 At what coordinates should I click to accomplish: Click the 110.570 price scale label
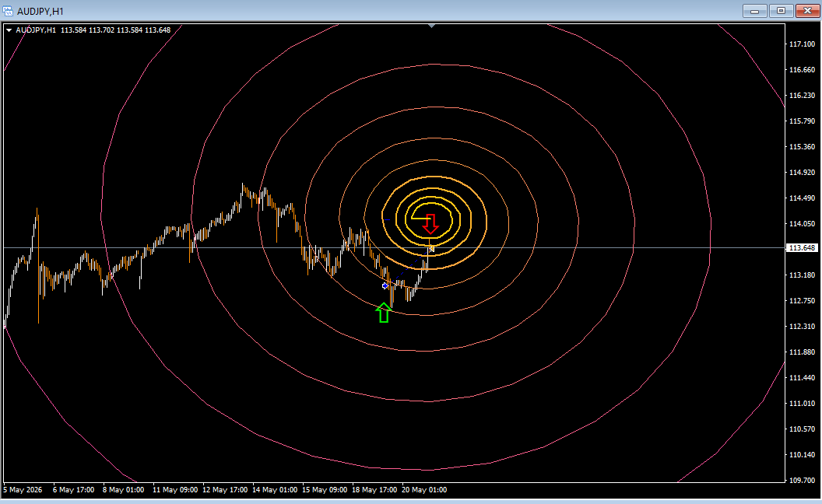tap(802, 429)
